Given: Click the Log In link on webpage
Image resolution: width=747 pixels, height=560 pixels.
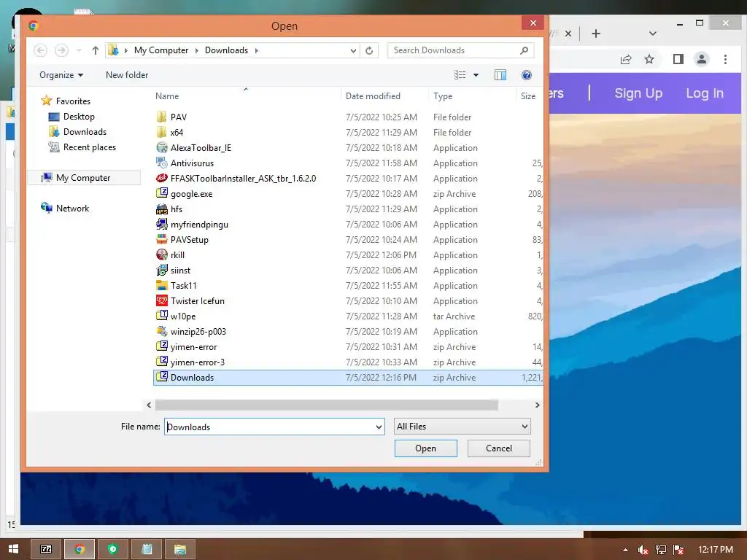Looking at the screenshot, I should pyautogui.click(x=705, y=93).
